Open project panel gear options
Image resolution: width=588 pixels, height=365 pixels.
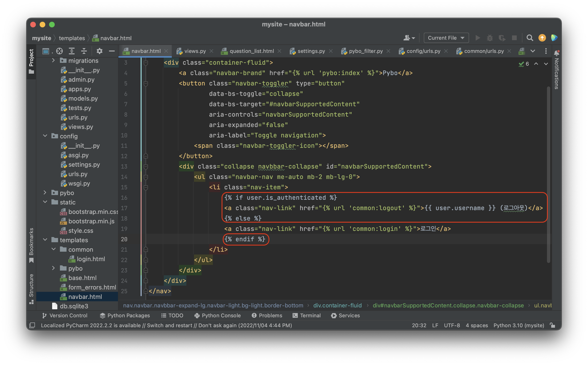[x=99, y=51]
